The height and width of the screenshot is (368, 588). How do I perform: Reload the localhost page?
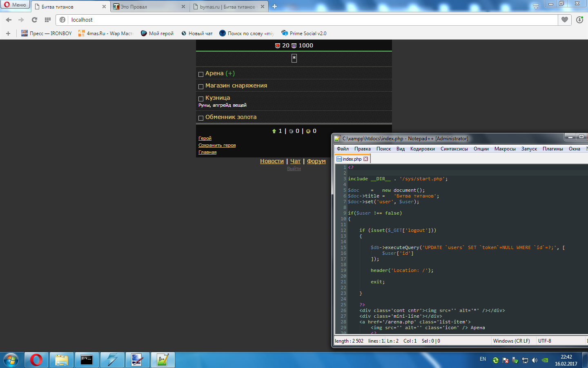(34, 20)
